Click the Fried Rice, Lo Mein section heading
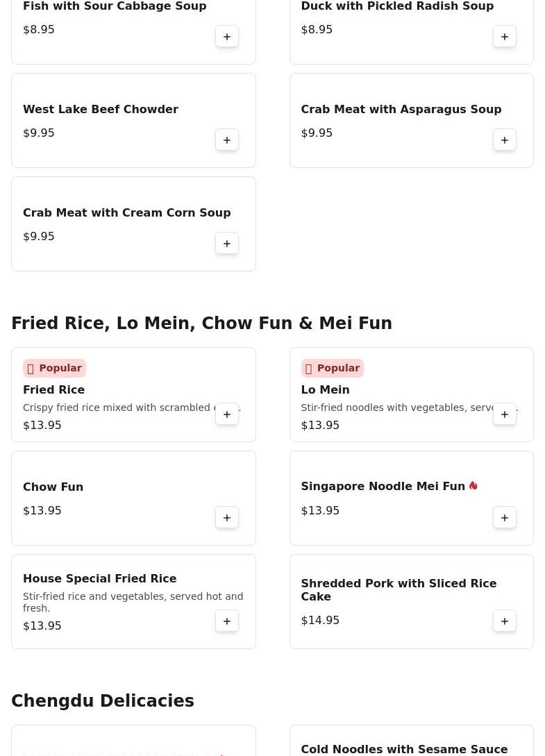The width and height of the screenshot is (545, 756). click(201, 324)
